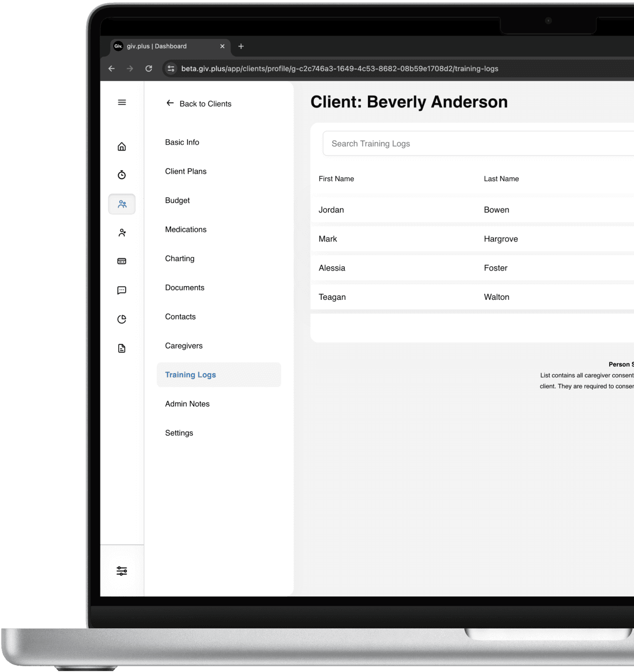Image resolution: width=634 pixels, height=672 pixels.
Task: Select the timer/clock icon in the sidebar
Action: pos(122,175)
